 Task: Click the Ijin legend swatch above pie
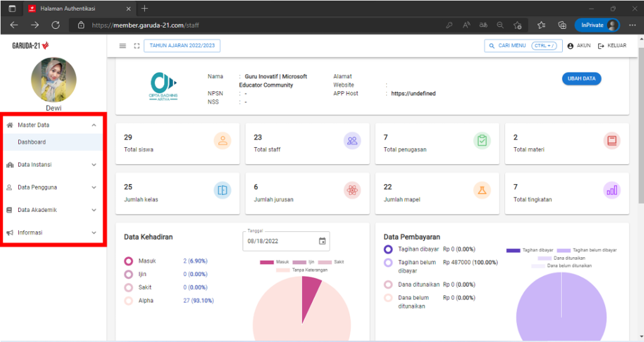coord(299,262)
